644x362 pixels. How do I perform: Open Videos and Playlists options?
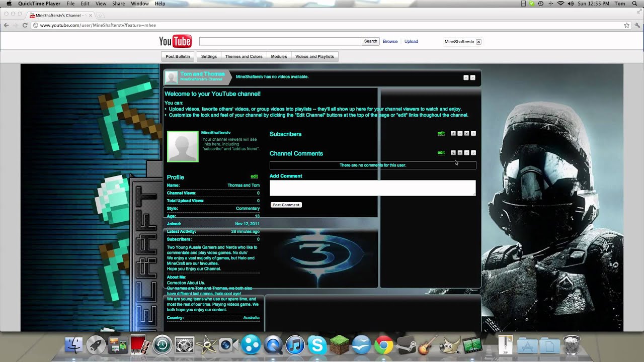tap(314, 56)
